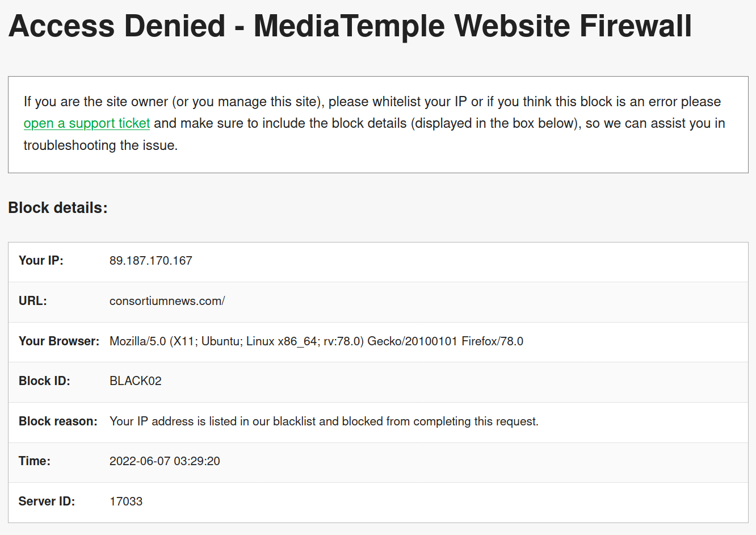The width and height of the screenshot is (756, 535).
Task: Open the support ticket link
Action: (87, 123)
